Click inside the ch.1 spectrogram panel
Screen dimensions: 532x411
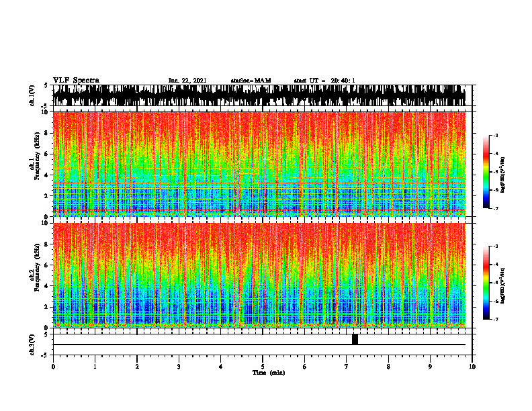259,164
